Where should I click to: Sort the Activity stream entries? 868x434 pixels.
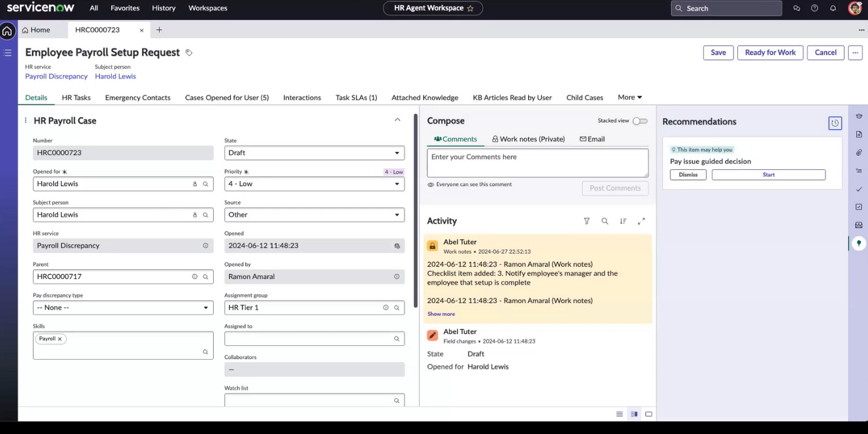pos(623,221)
